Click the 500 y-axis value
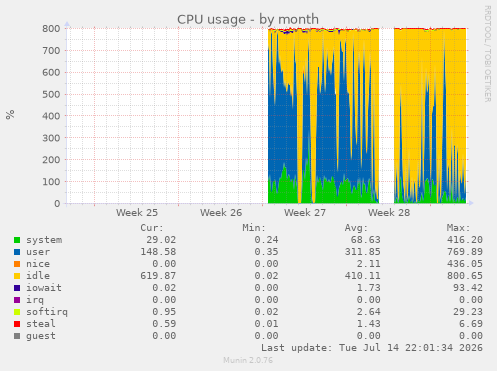The height and width of the screenshot is (371, 497). tap(51, 94)
